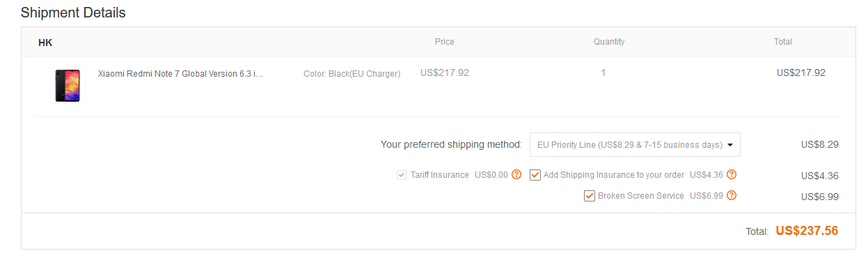
Task: Click the Color: Black(EU Charger) text
Action: click(x=352, y=74)
